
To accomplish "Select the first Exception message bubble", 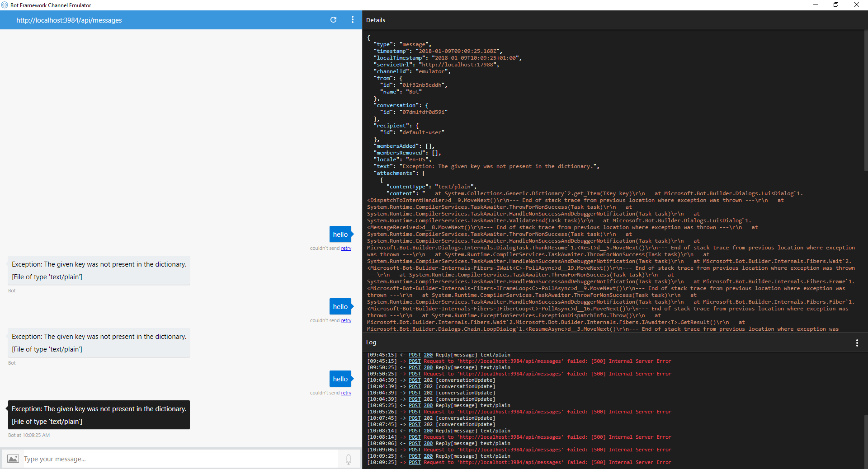I will tap(99, 270).
